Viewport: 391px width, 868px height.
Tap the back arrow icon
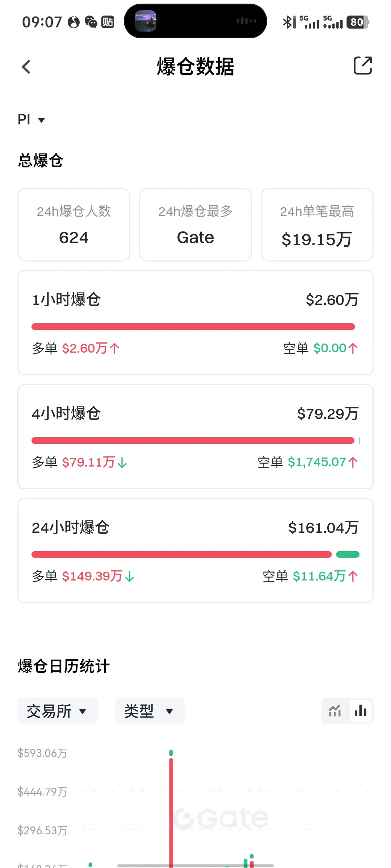coord(26,67)
